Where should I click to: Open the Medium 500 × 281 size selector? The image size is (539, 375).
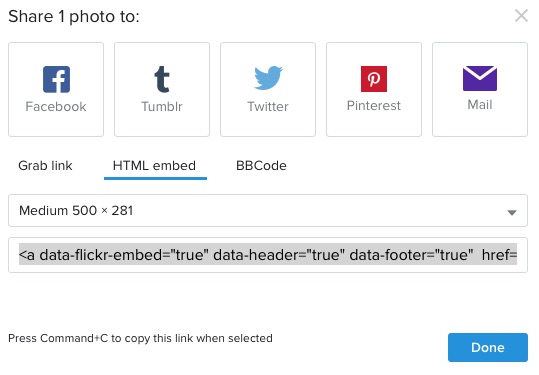pyautogui.click(x=268, y=210)
